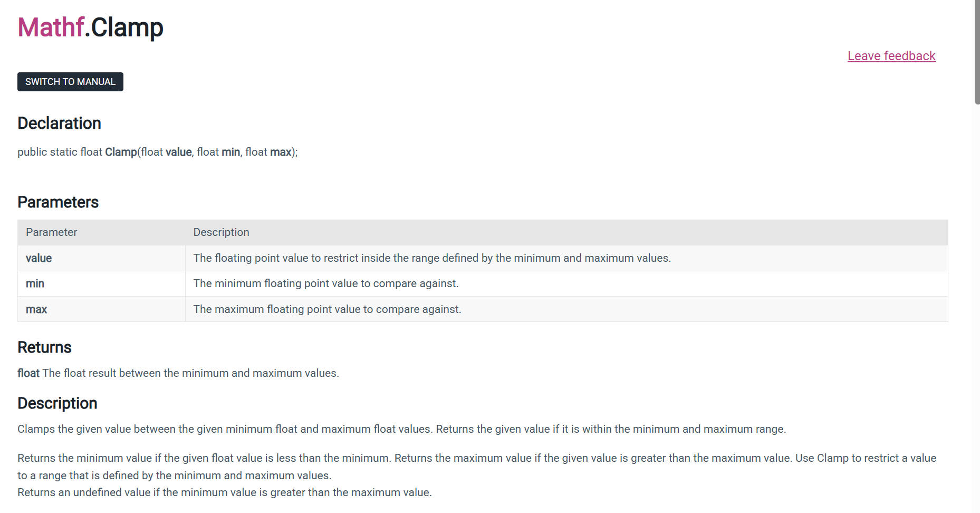The image size is (980, 513).
Task: Select the value parameter name in the table
Action: coord(39,258)
